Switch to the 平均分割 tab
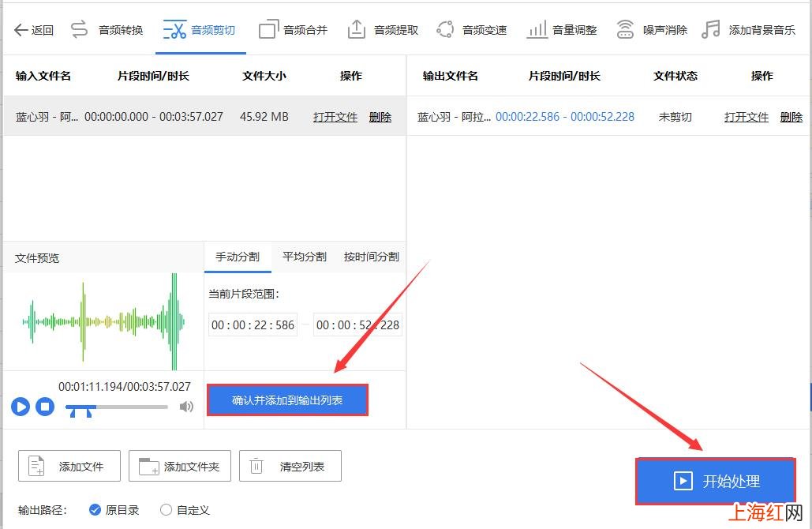Viewport: 812px width, 529px height. point(305,257)
